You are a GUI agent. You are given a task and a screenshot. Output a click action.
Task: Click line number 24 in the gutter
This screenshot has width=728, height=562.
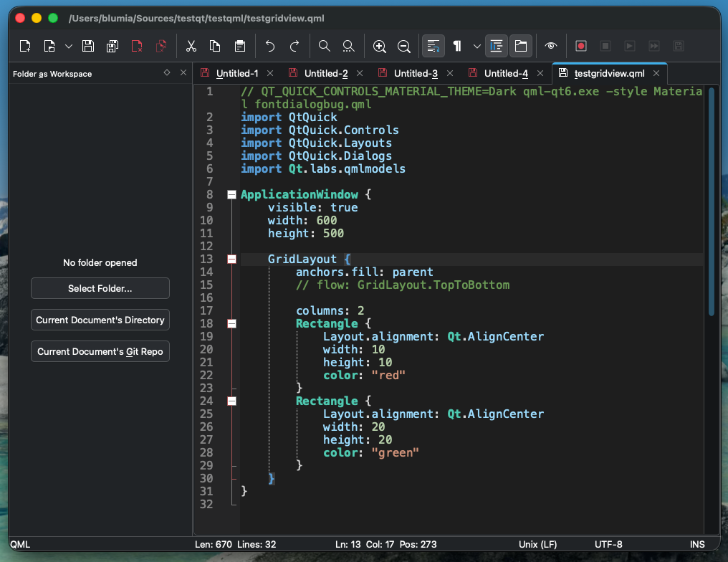(206, 401)
